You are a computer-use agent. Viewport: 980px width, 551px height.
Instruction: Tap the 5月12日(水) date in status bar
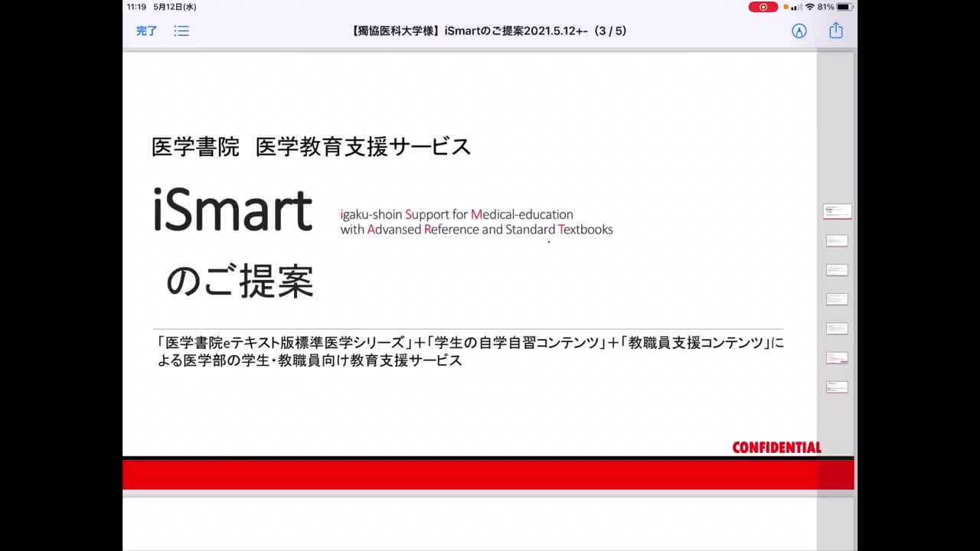175,7
